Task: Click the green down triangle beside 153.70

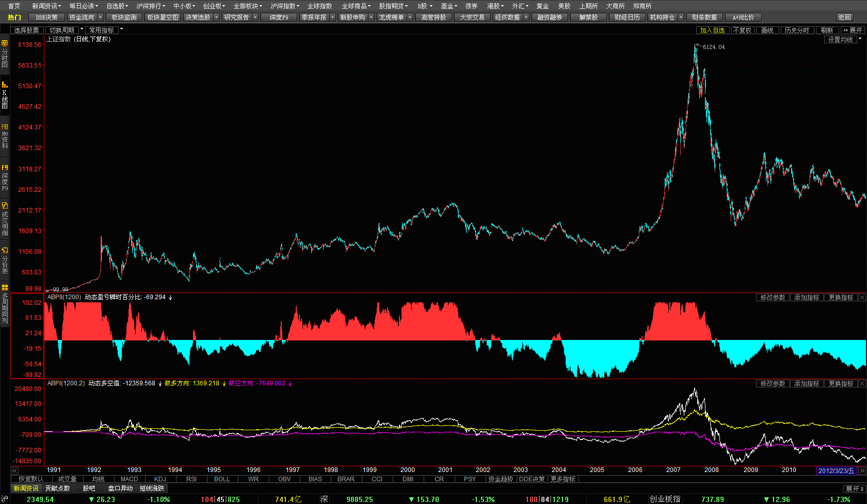Action: (x=411, y=499)
